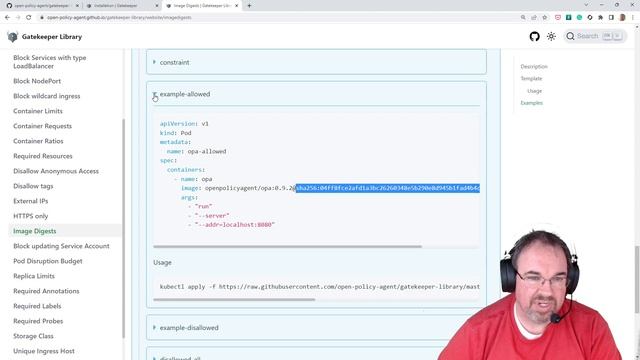Jump to Description in table of contents
The image size is (640, 360).
coord(534,67)
